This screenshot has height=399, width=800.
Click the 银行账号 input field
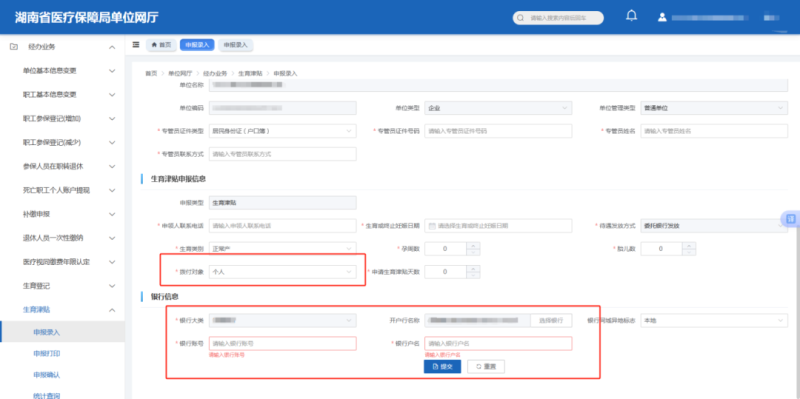(283, 343)
